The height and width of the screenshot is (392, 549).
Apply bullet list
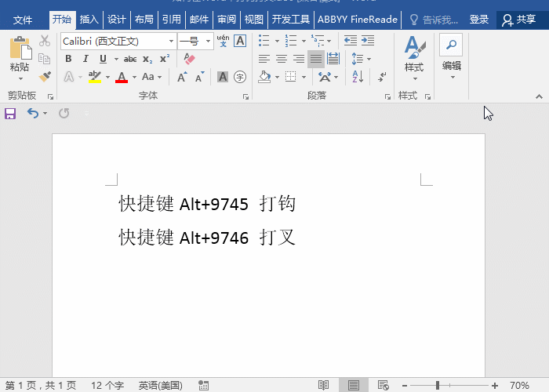(264, 41)
